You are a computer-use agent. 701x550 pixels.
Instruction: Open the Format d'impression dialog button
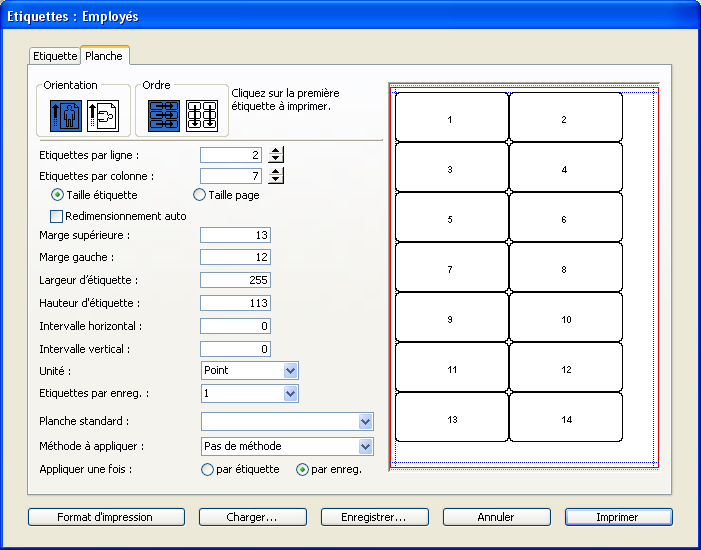coord(106,517)
